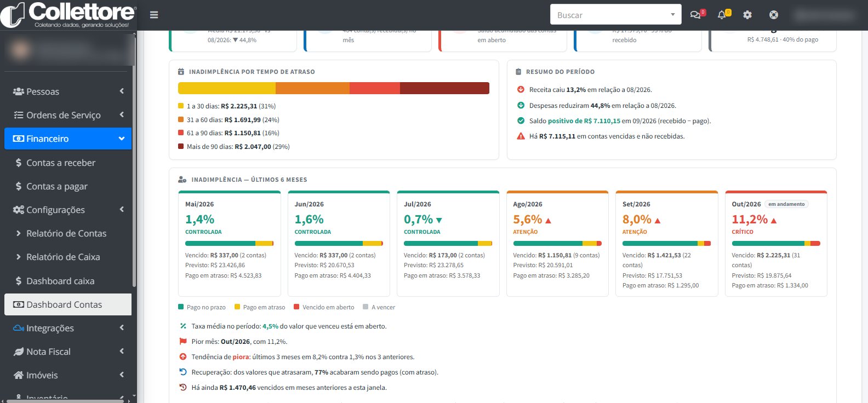The height and width of the screenshot is (403, 868).
Task: Expand the Ordens de Serviço chevron
Action: coord(122,114)
